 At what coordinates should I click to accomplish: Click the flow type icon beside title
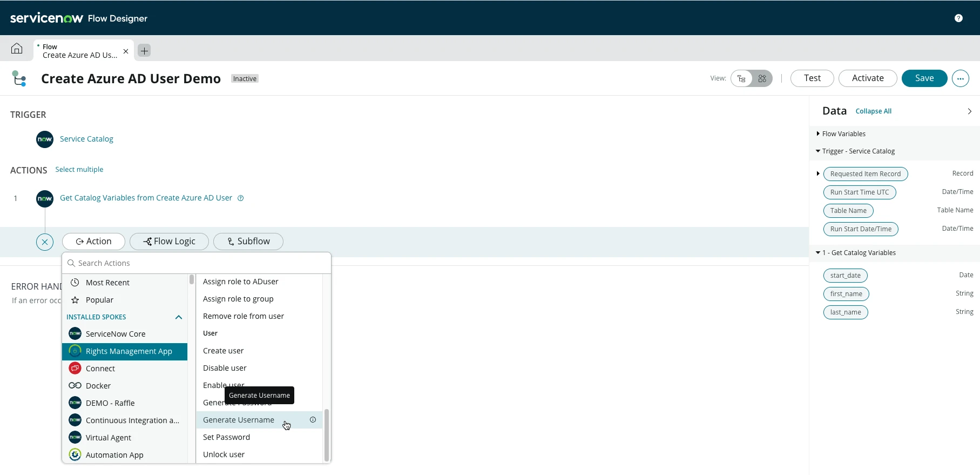pos(19,79)
